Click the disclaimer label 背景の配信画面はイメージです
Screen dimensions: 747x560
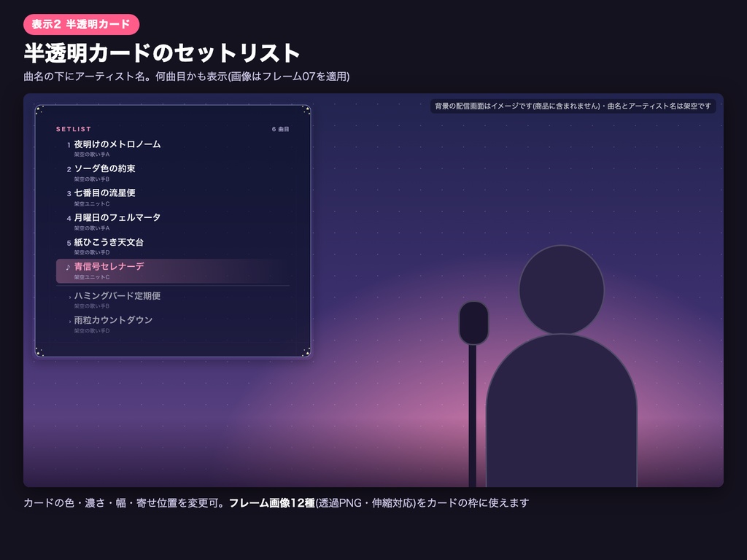click(573, 106)
